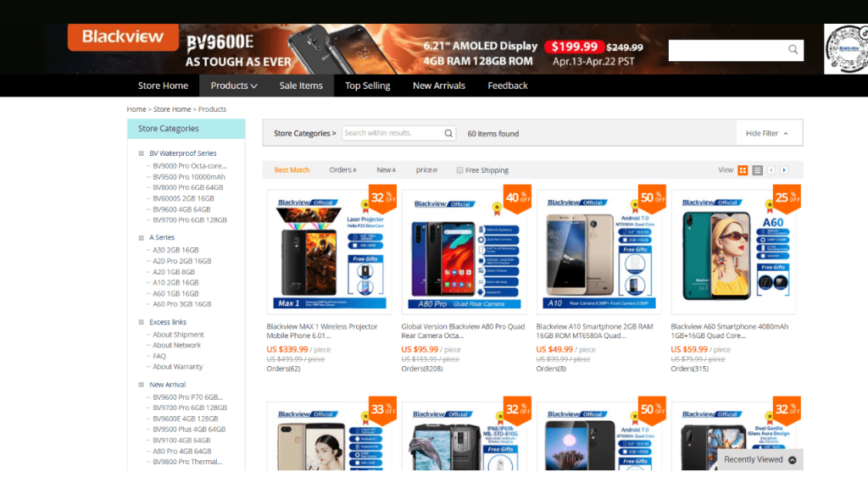Click Hide Filter toggle

click(766, 133)
